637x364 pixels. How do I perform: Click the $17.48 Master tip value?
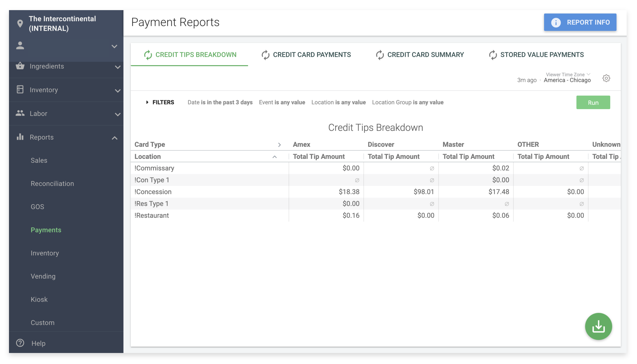click(499, 192)
